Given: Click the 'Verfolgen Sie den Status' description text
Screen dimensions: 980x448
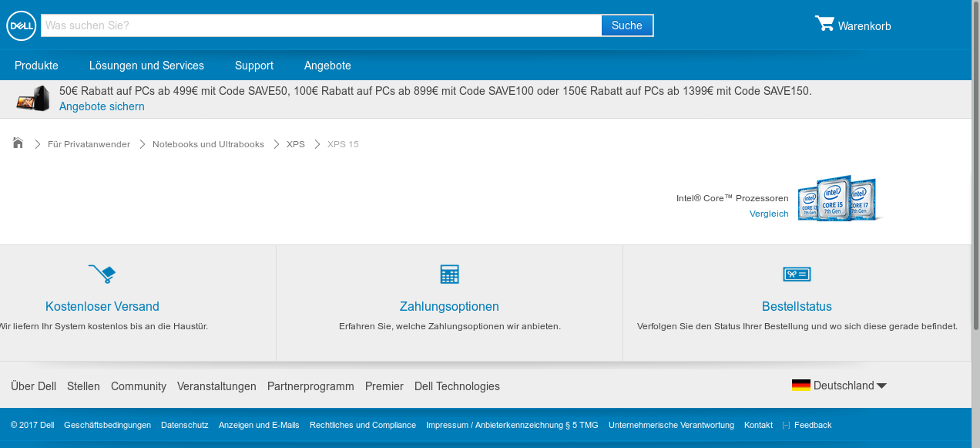Looking at the screenshot, I should point(797,326).
